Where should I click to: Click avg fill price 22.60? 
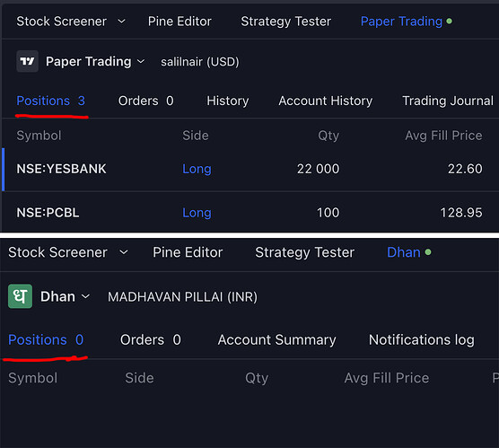[x=465, y=169]
